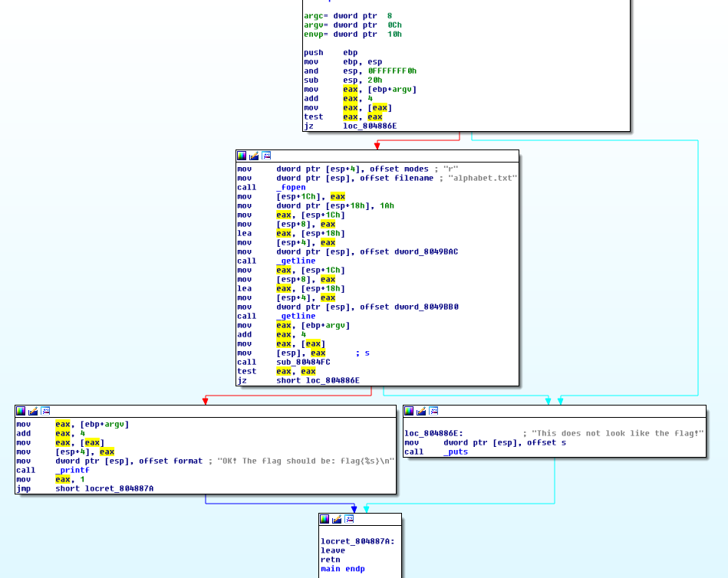This screenshot has width=728, height=578.
Task: Click the node color swatch icon on the puts block
Action: [x=408, y=411]
